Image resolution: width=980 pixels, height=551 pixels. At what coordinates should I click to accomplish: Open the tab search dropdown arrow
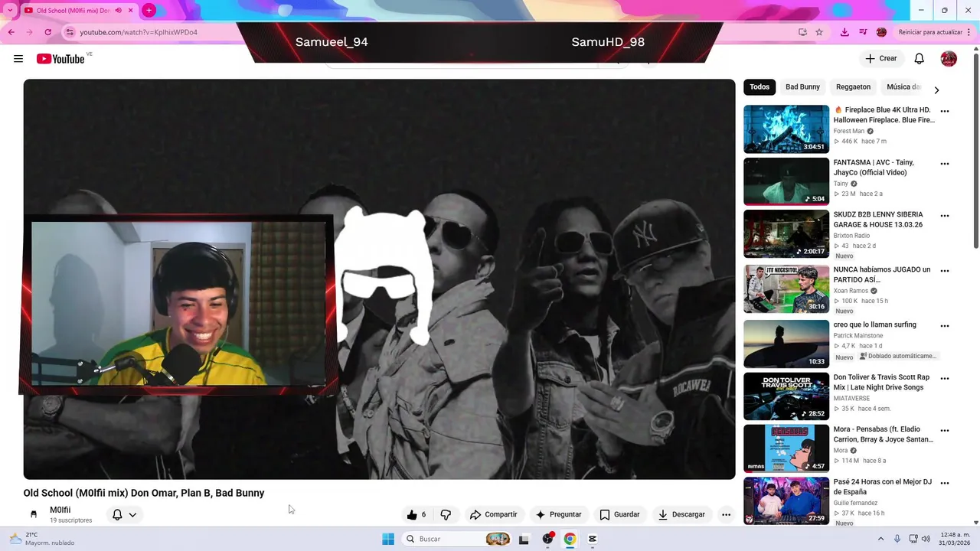click(x=10, y=11)
